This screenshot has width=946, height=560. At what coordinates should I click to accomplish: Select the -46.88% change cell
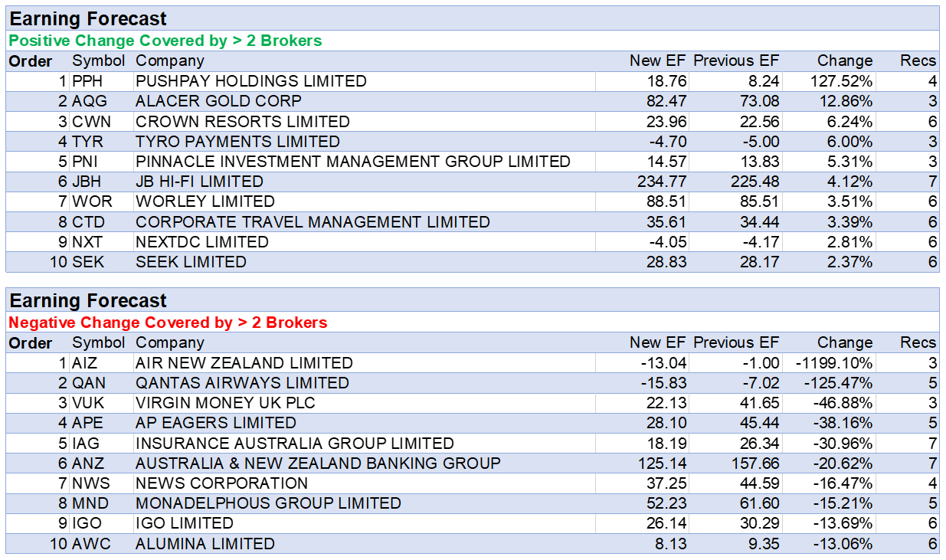coord(840,403)
